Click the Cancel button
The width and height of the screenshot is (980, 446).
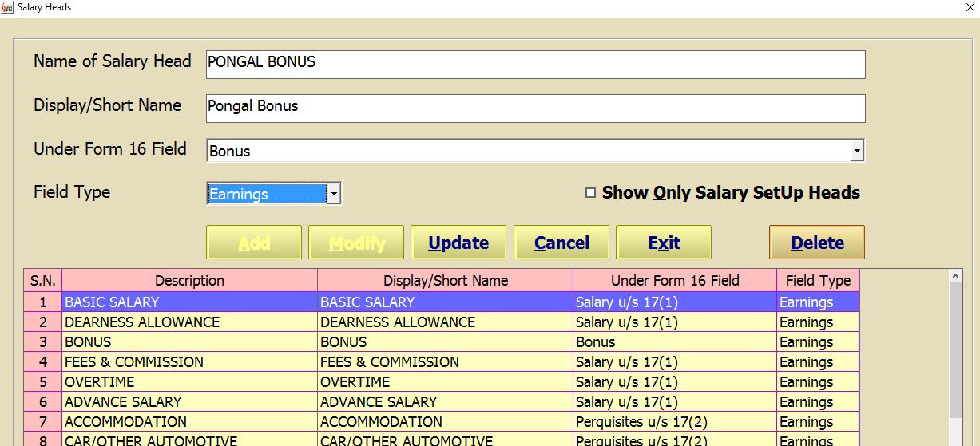coord(561,243)
